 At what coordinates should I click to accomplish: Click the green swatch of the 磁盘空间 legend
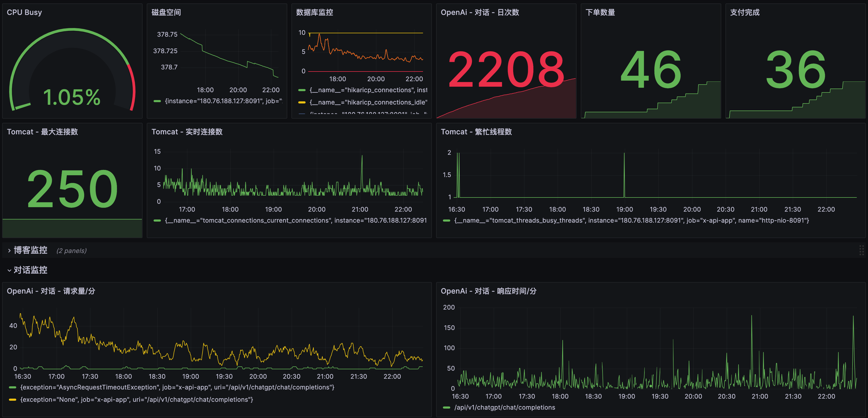pyautogui.click(x=157, y=101)
